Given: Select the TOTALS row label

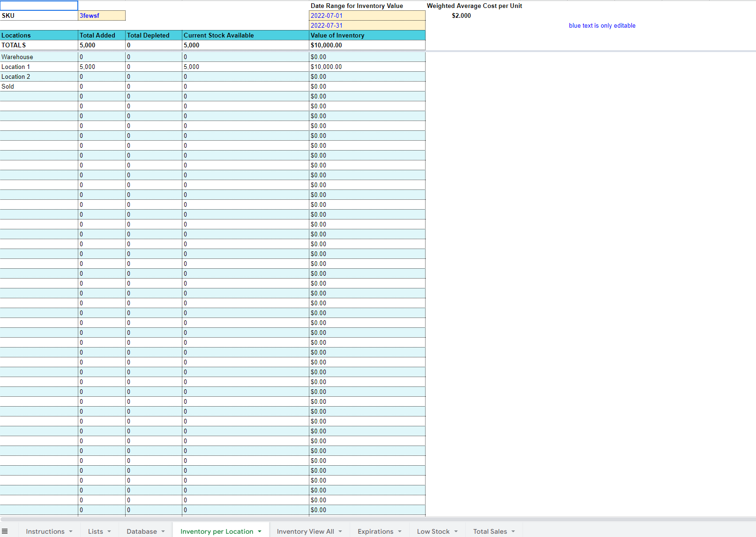Looking at the screenshot, I should (39, 45).
